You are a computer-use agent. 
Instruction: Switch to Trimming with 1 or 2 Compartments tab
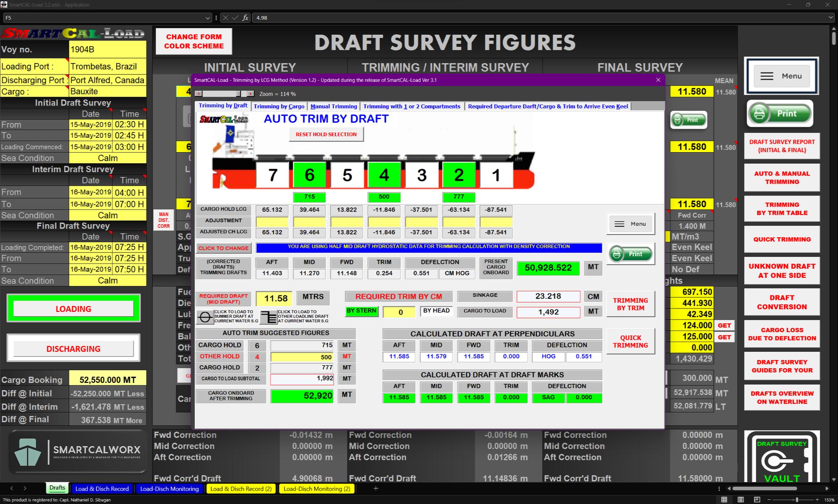412,106
